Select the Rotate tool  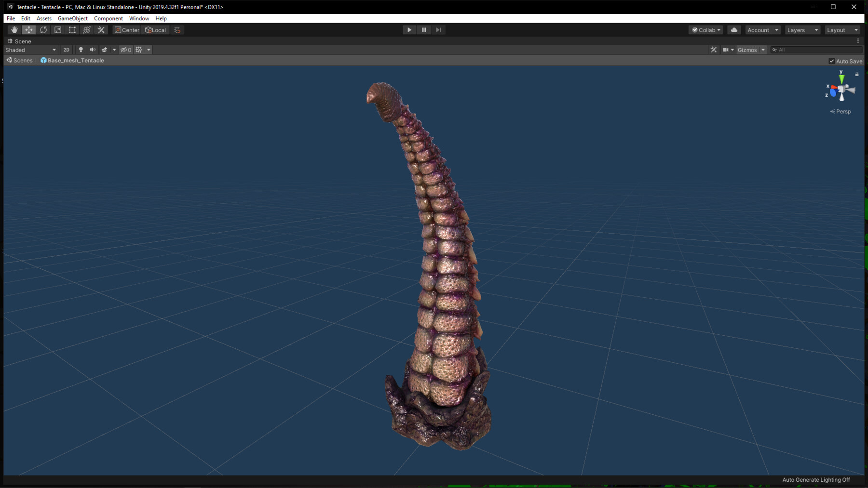pyautogui.click(x=43, y=29)
